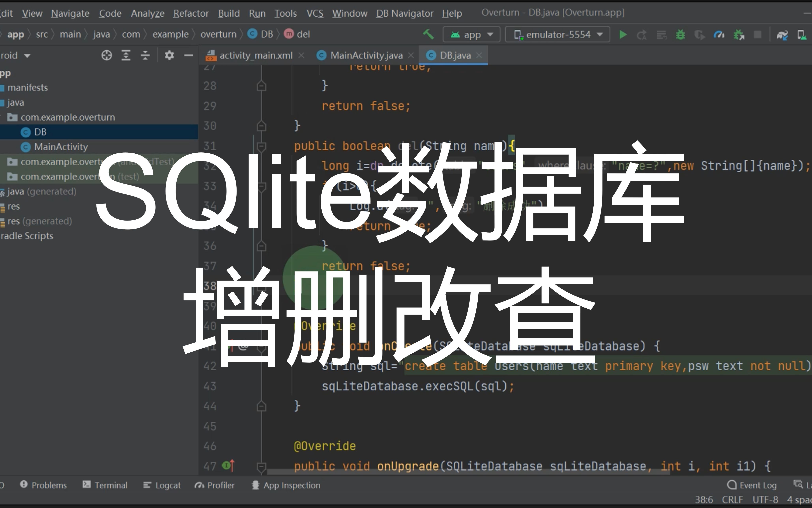This screenshot has height=508, width=812.
Task: Open the emulator-5554 device dropdown
Action: pyautogui.click(x=558, y=35)
